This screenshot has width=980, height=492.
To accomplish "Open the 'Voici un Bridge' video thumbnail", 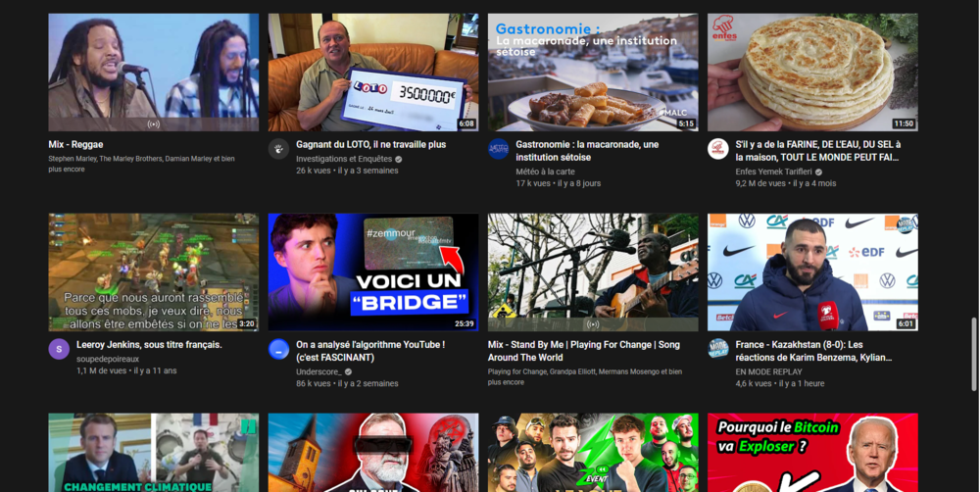I will (373, 271).
